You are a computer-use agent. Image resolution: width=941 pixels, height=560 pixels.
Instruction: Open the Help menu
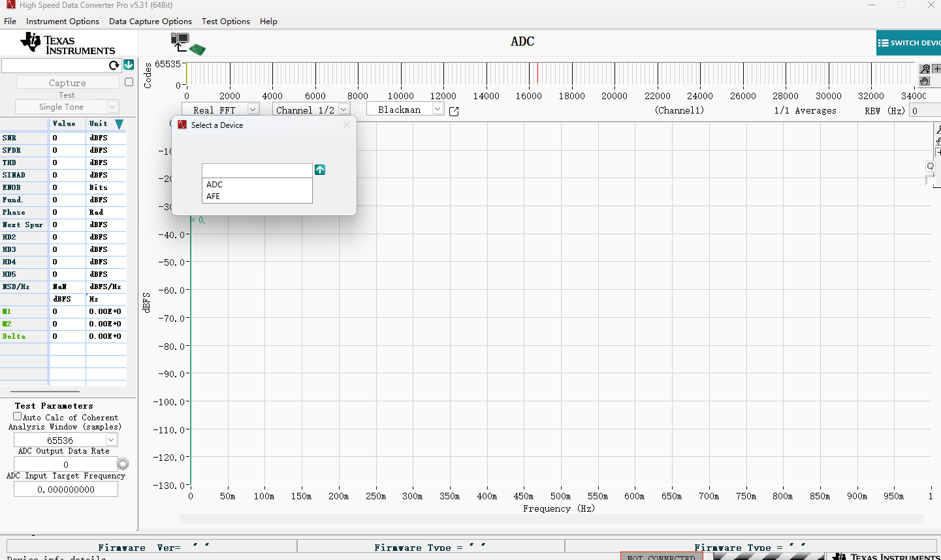pos(268,22)
